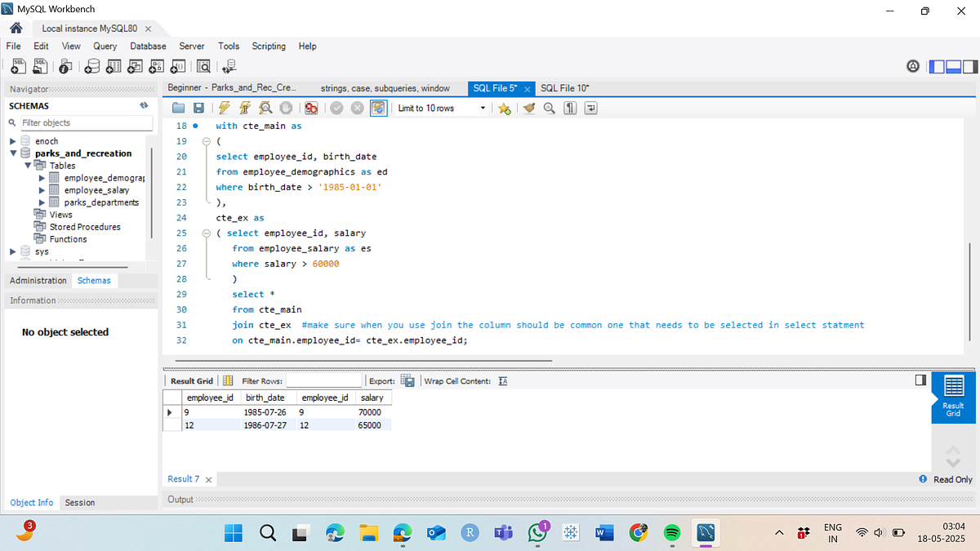Open the Home screen of MySQL Workbench
Viewport: 980px width, 551px height.
point(16,26)
